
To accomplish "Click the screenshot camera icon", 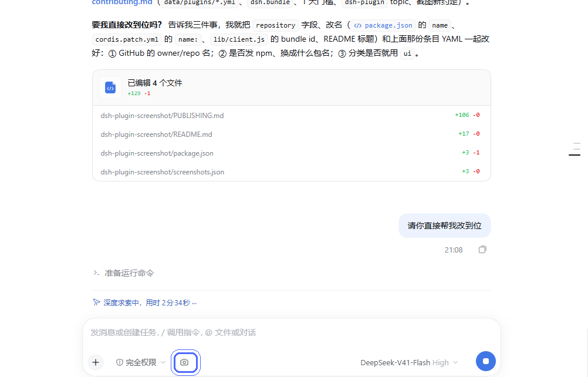I will pyautogui.click(x=184, y=362).
